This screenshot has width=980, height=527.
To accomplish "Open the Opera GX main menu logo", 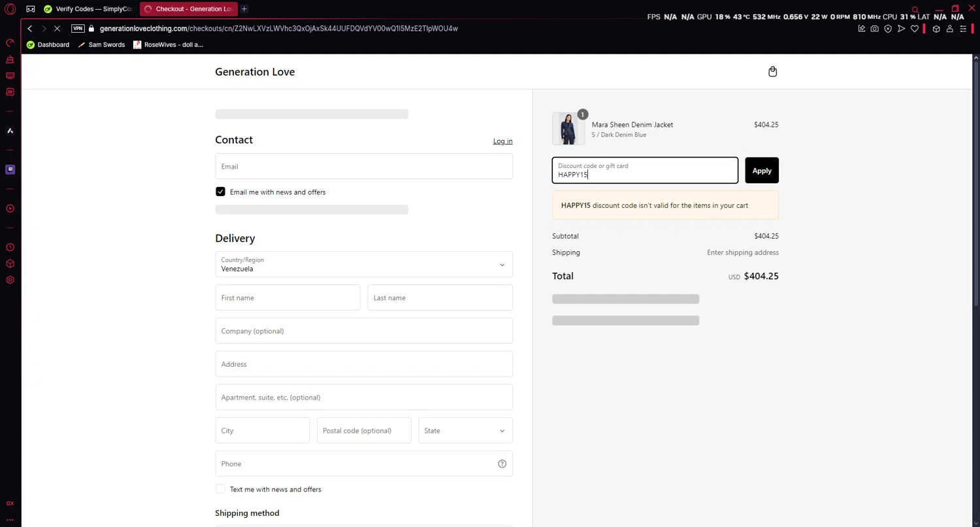I will 10,9.
